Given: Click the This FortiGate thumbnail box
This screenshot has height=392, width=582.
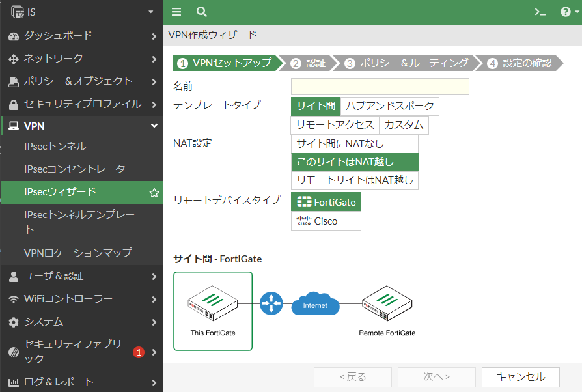Looking at the screenshot, I should coord(213,311).
